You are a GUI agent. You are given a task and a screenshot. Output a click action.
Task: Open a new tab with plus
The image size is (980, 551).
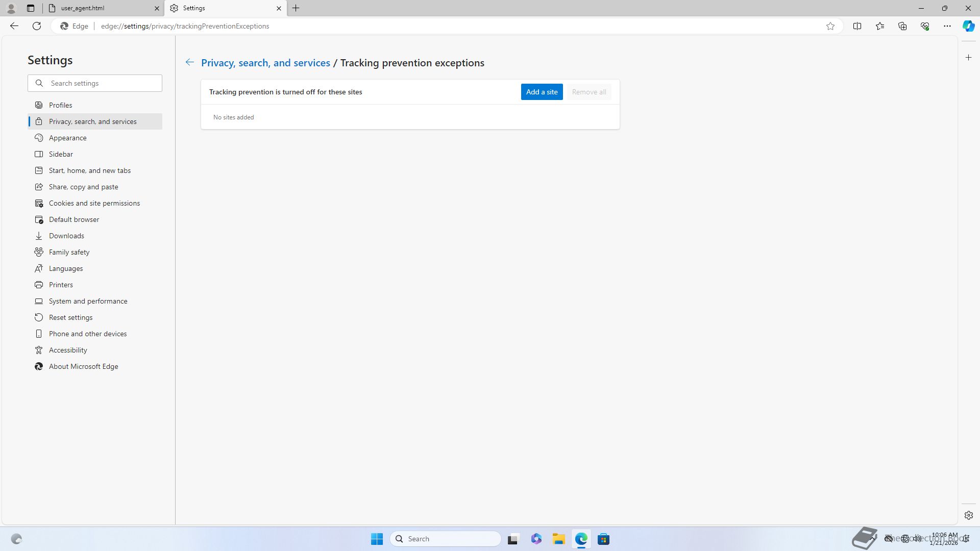(x=296, y=8)
